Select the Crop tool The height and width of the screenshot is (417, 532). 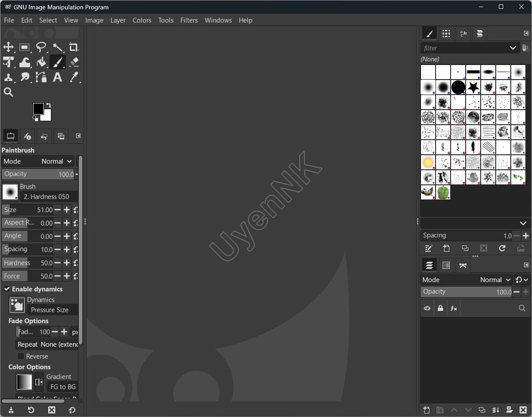74,47
